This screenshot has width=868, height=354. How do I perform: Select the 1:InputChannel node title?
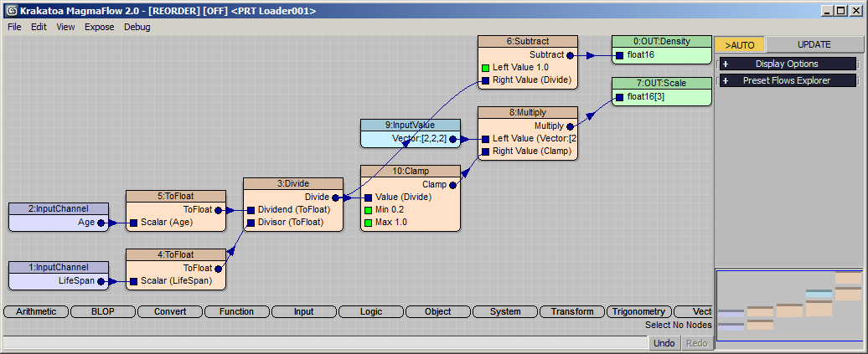tap(59, 267)
